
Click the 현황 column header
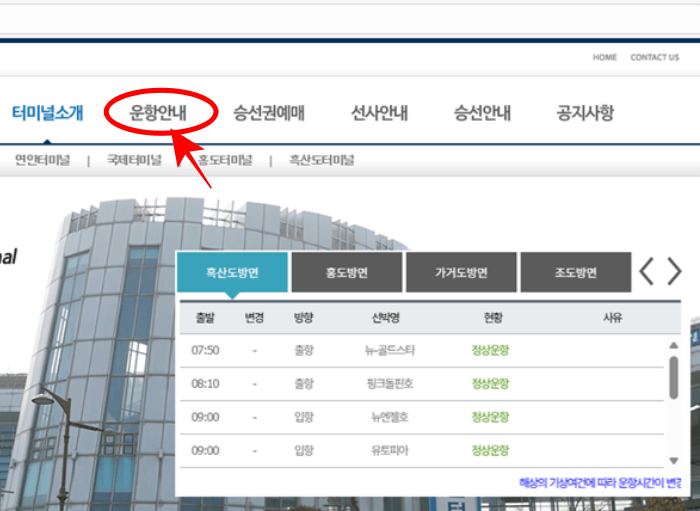click(493, 318)
